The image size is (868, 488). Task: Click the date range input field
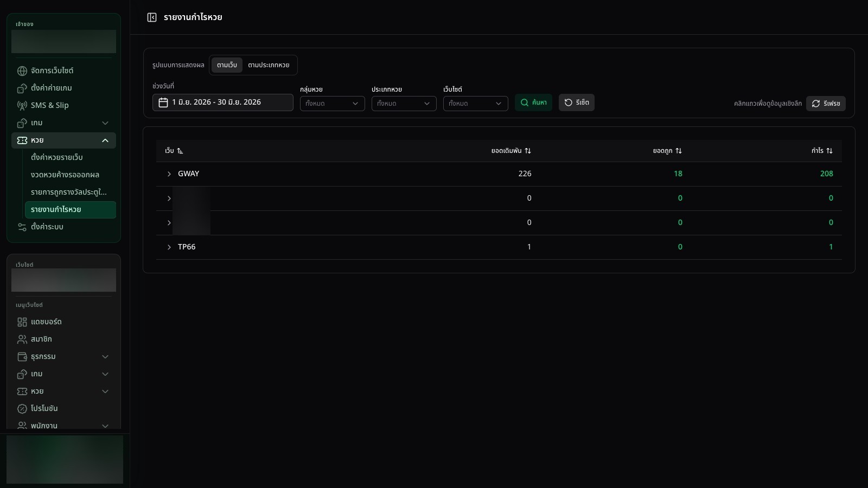[223, 102]
